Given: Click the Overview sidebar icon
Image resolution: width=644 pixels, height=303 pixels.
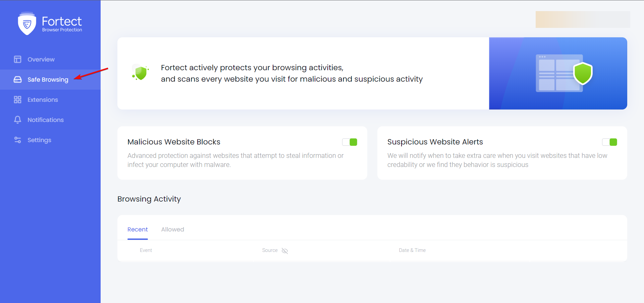Looking at the screenshot, I should (x=17, y=59).
